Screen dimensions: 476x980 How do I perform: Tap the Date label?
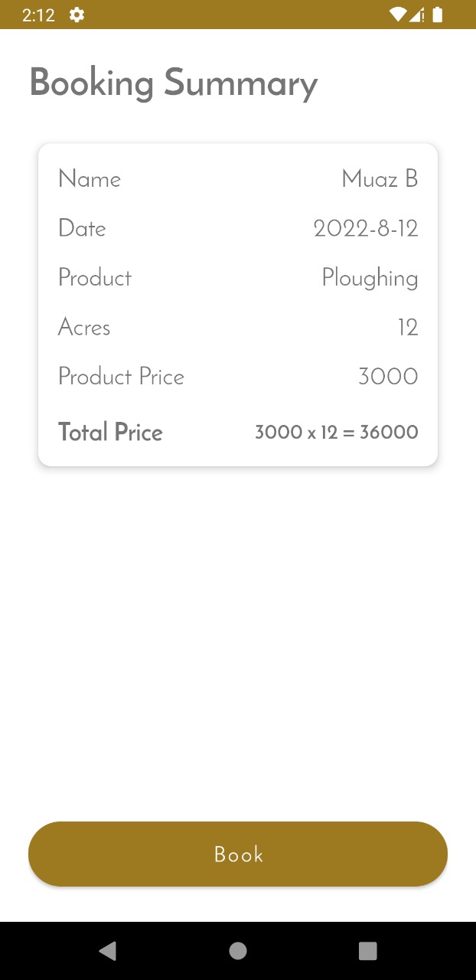coord(82,228)
